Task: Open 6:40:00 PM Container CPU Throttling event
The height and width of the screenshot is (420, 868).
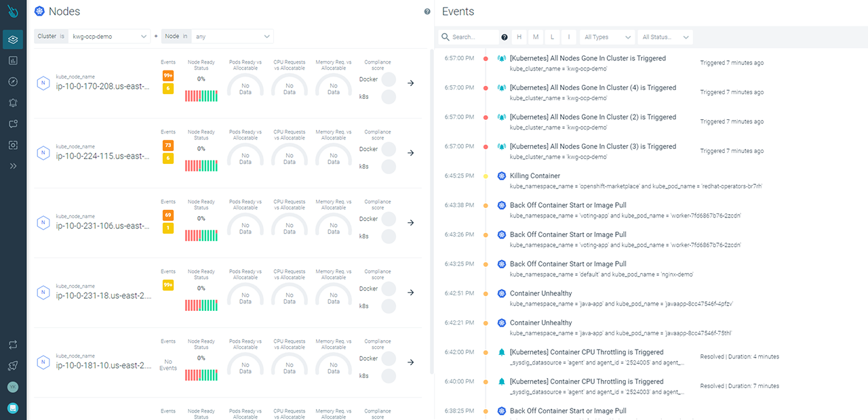Action: click(587, 381)
